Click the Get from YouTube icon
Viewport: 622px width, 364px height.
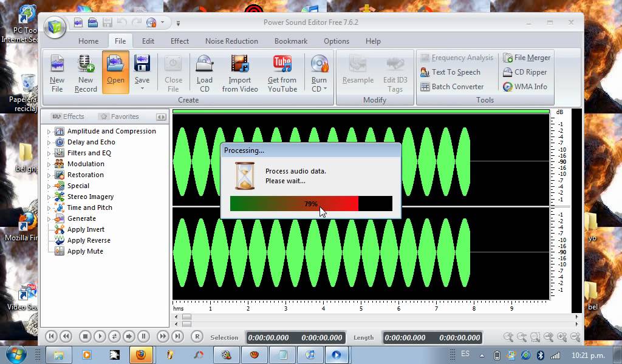click(x=282, y=64)
